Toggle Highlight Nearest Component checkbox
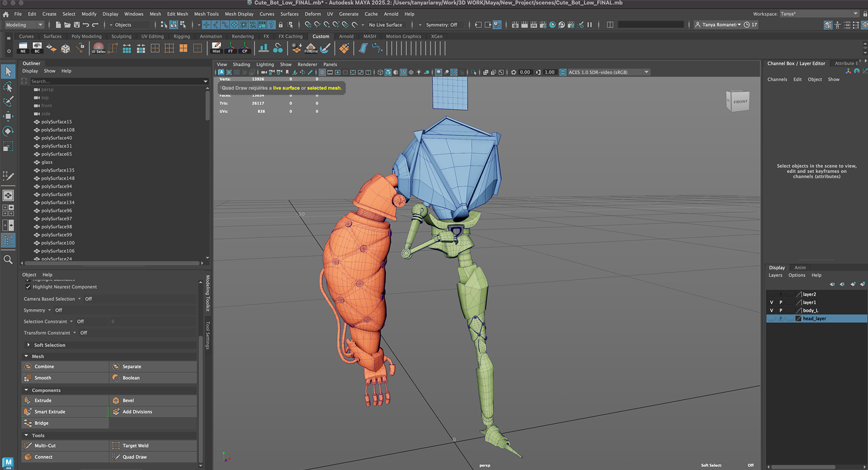The height and width of the screenshot is (470, 868). (28, 287)
